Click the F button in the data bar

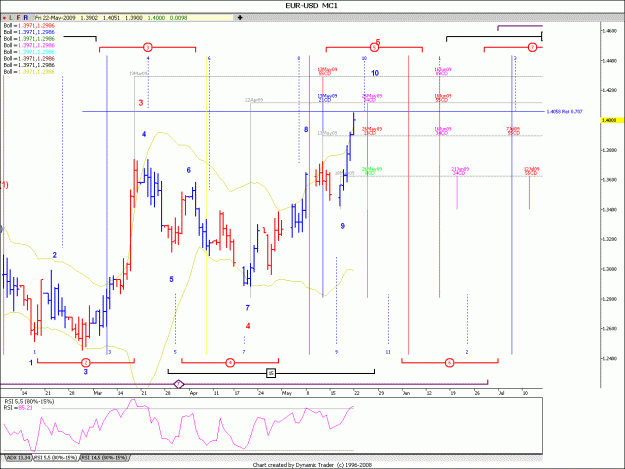18,18
